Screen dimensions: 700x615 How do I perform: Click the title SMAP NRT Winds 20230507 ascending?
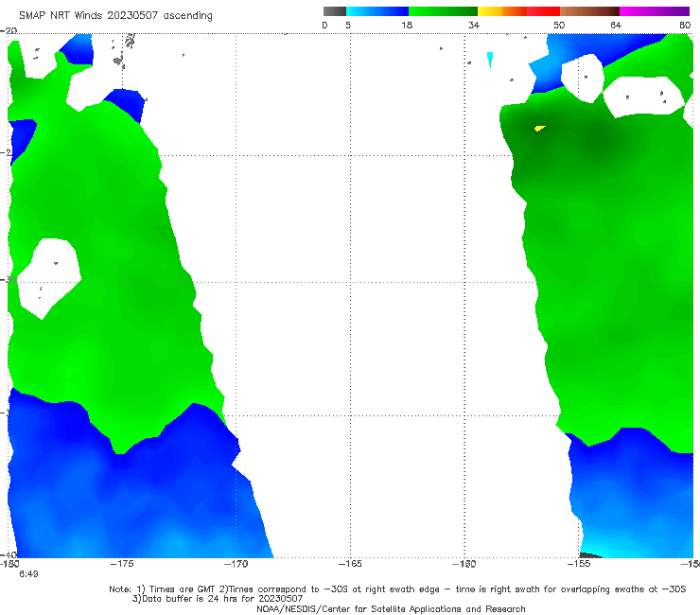pyautogui.click(x=115, y=15)
